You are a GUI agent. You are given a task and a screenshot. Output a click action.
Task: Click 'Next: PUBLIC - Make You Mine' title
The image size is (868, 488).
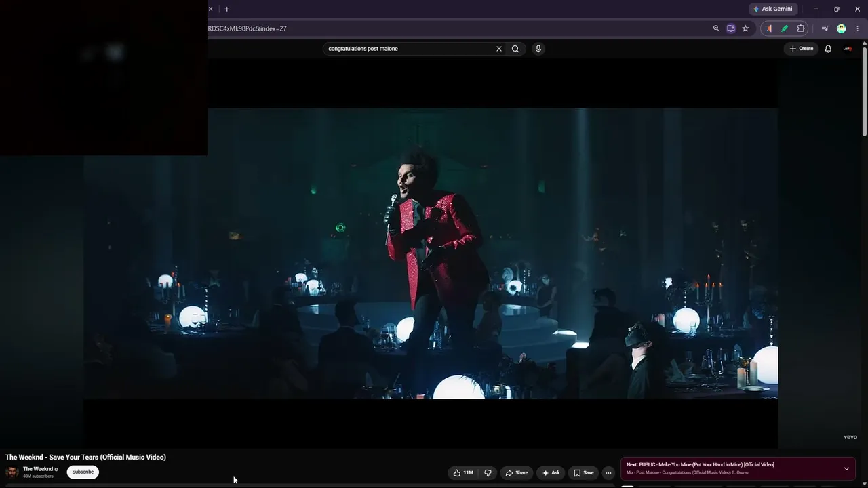701,464
